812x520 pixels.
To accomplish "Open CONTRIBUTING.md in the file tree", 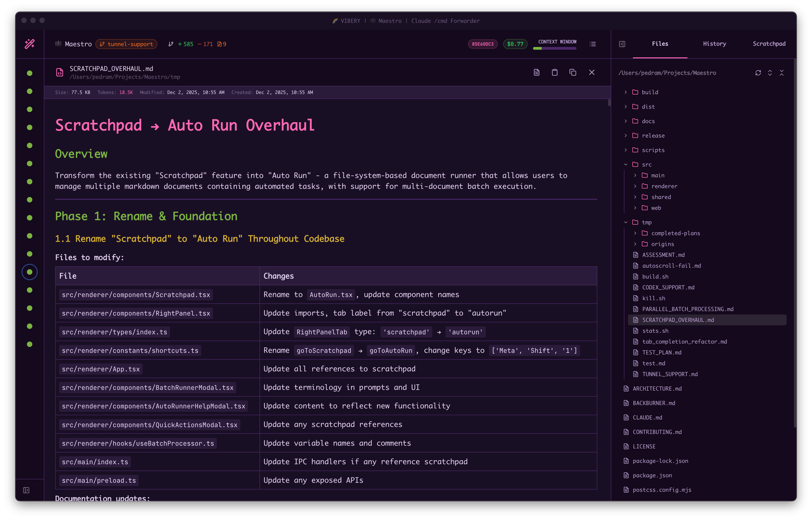I will (657, 432).
